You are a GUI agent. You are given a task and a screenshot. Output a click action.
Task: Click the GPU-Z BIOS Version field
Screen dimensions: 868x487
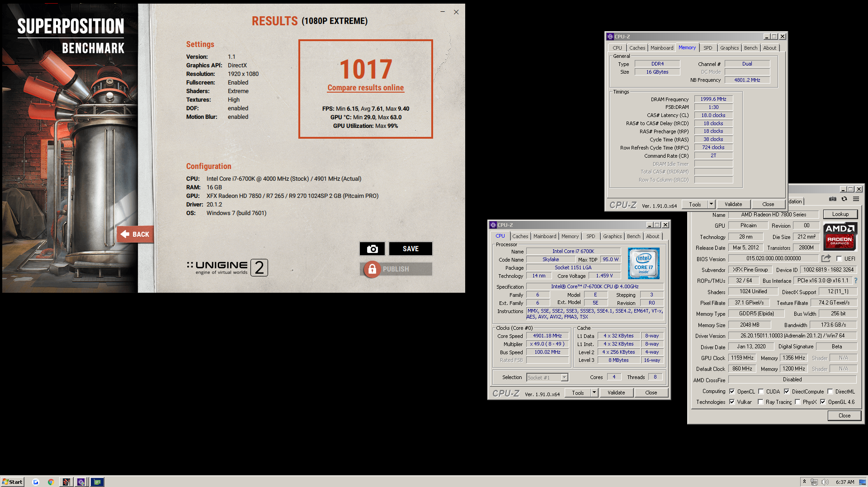tap(773, 258)
